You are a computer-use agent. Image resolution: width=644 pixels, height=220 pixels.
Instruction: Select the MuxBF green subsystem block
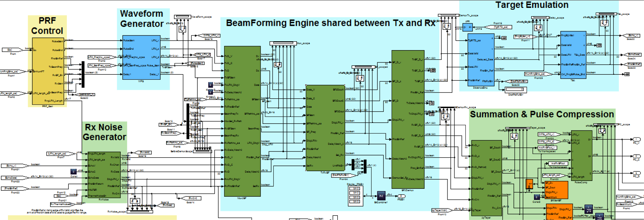(242, 121)
